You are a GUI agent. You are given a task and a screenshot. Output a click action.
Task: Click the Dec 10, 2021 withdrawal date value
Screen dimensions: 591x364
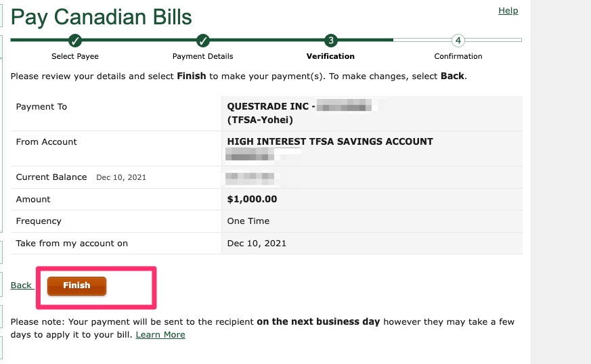coord(257,243)
